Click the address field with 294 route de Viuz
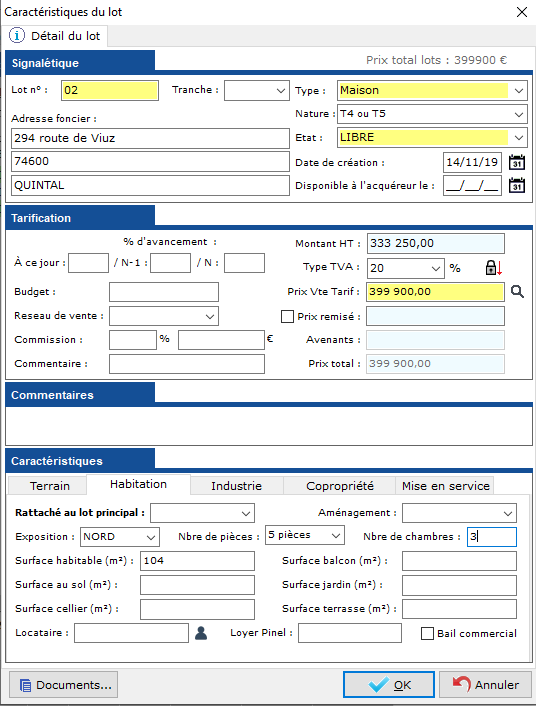This screenshot has width=536, height=706. (150, 138)
